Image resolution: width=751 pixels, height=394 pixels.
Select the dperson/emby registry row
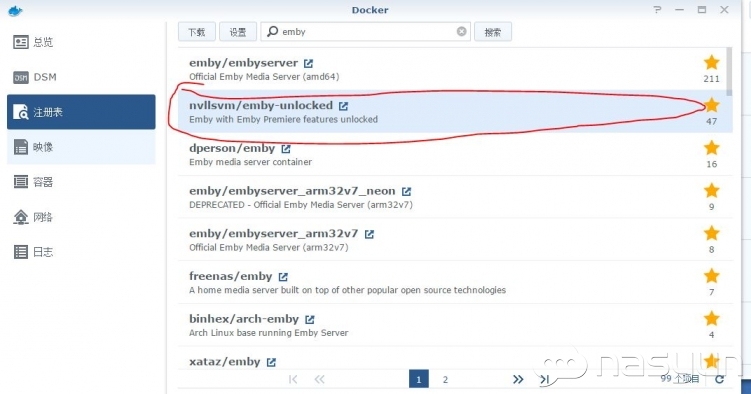click(x=455, y=154)
